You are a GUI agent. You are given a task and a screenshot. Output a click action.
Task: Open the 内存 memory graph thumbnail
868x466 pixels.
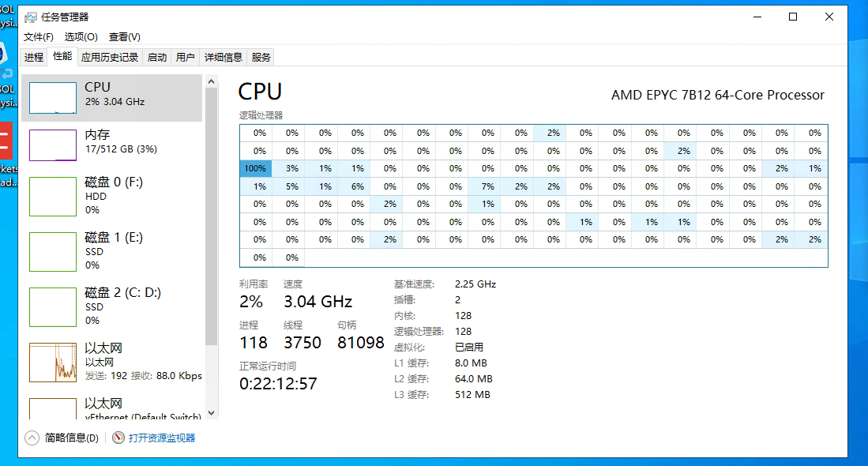tap(53, 145)
